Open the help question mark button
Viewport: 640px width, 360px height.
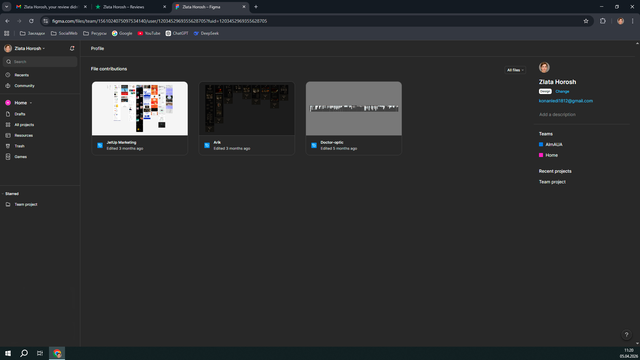(x=626, y=335)
